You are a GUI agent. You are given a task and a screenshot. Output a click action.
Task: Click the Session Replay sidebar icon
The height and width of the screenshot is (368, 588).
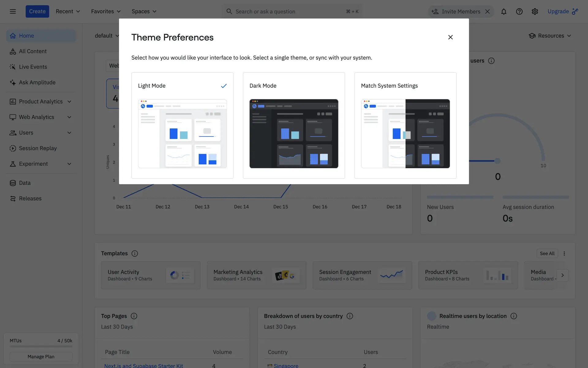tap(13, 148)
